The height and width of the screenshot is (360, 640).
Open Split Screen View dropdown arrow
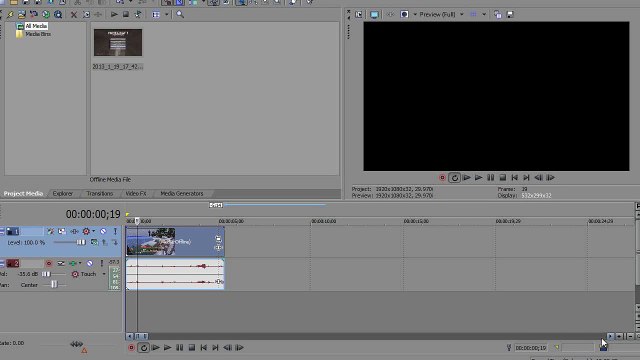click(x=415, y=15)
